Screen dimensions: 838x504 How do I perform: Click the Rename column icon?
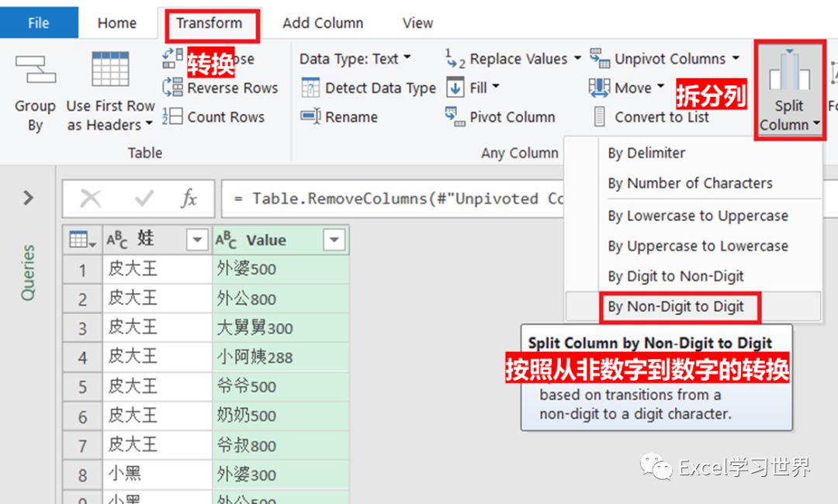[310, 116]
